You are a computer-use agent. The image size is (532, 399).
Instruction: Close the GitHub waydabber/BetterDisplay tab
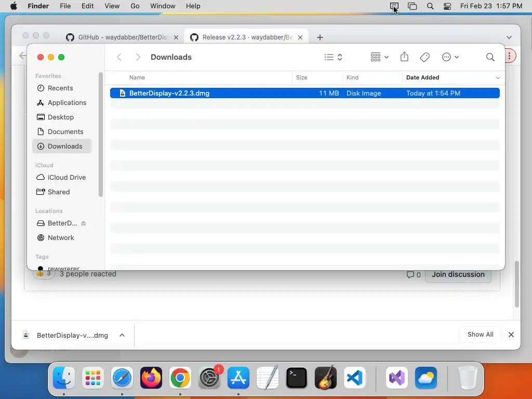[176, 37]
